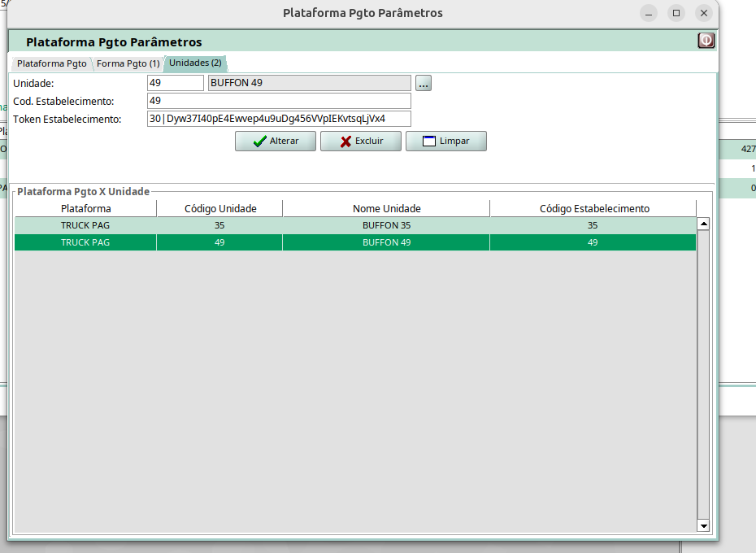
Task: Click the table scrollbar down arrow
Action: pyautogui.click(x=704, y=526)
